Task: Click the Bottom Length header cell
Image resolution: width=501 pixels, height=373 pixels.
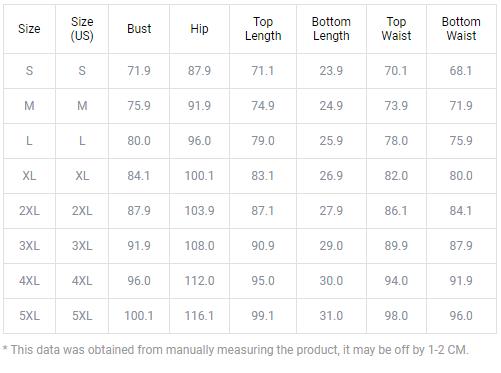Action: point(331,29)
